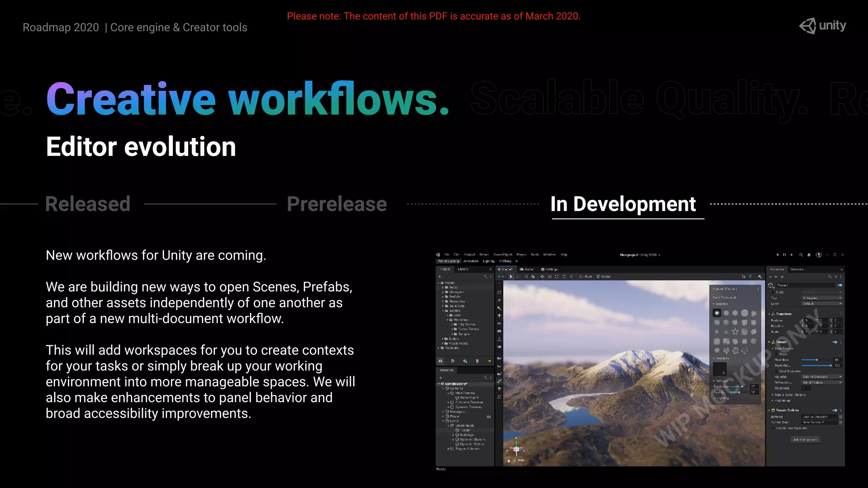
Task: Open the Game tab
Action: coord(527,269)
